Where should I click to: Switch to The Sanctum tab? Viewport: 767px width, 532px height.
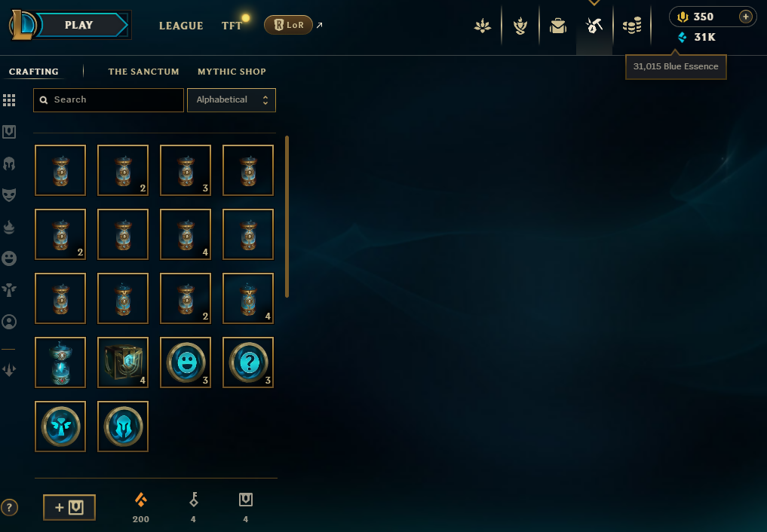143,72
